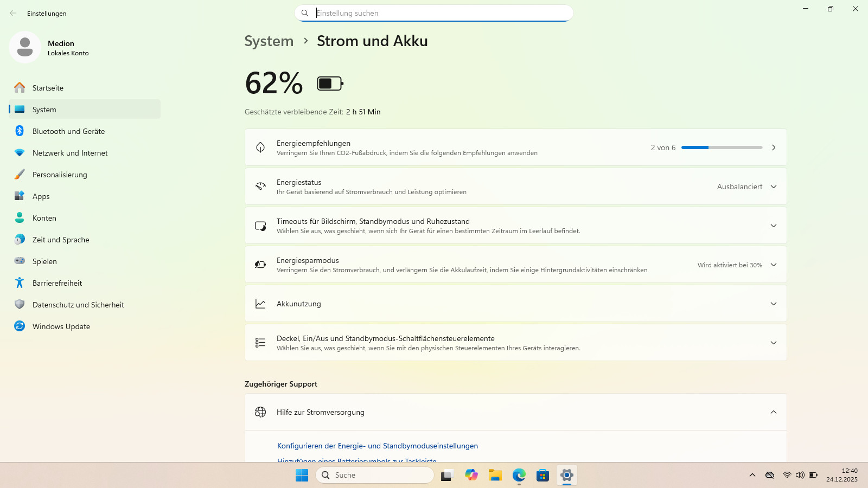
Task: Open Datenschutz und Sicherheit
Action: pos(85,305)
